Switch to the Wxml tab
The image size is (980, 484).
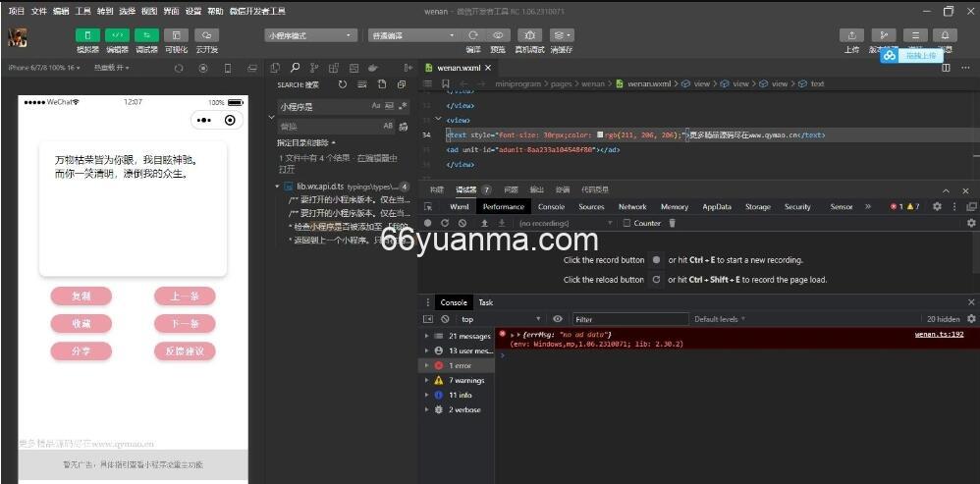tap(460, 207)
